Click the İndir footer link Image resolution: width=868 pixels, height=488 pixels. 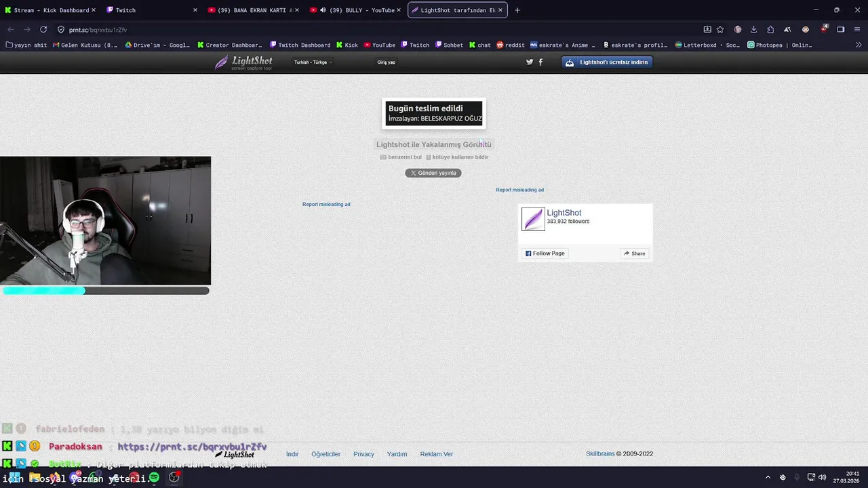tap(292, 454)
